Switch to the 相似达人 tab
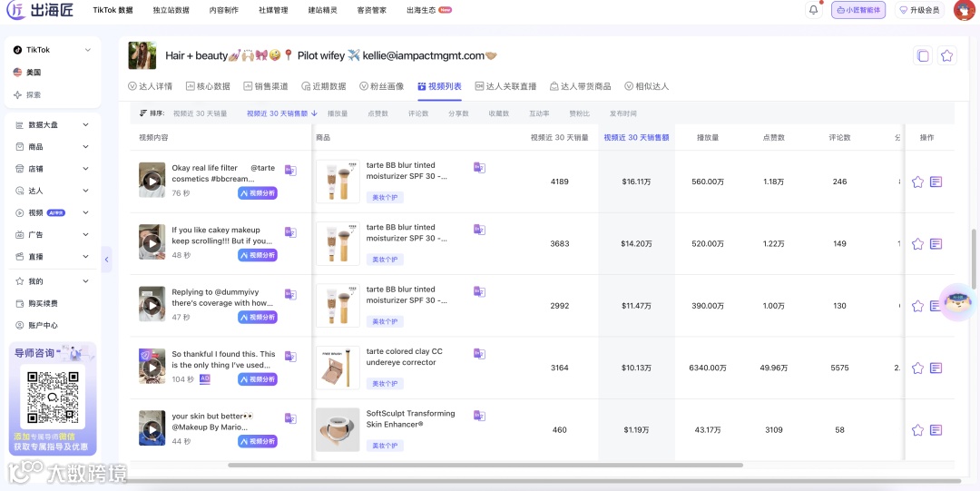Viewport: 980px width, 491px height. point(647,86)
